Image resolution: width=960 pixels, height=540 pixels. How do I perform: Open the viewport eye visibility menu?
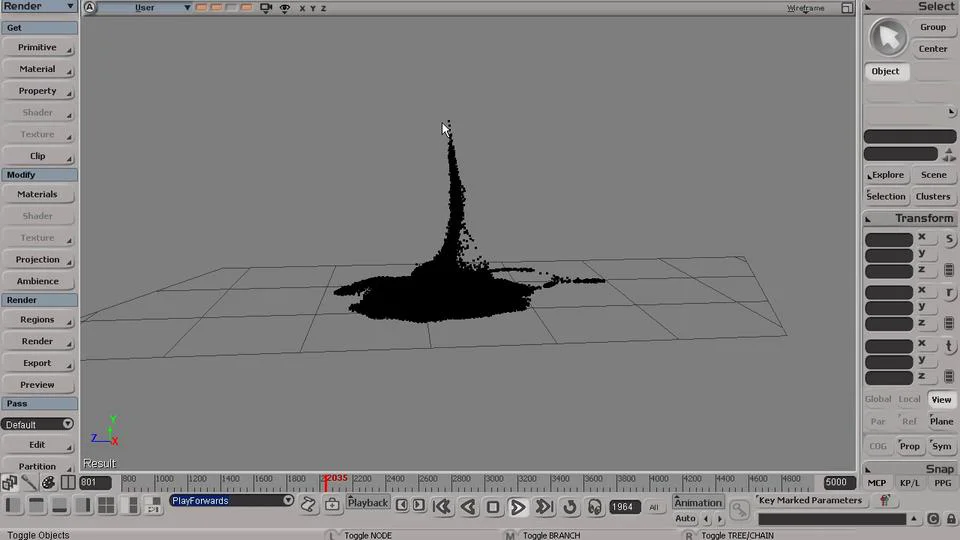[x=285, y=8]
